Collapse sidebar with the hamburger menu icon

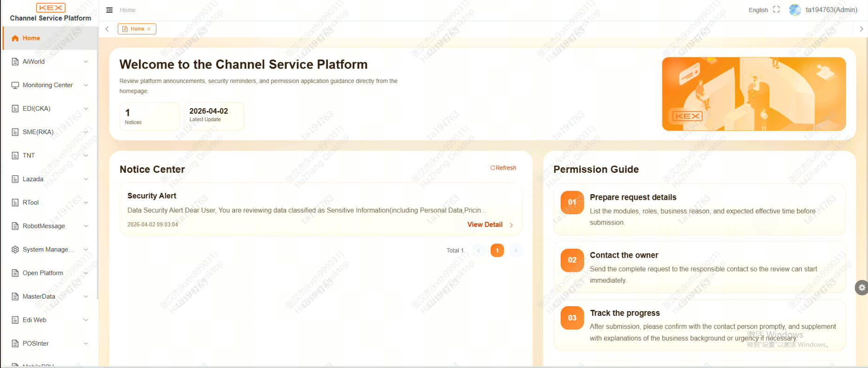(x=109, y=10)
